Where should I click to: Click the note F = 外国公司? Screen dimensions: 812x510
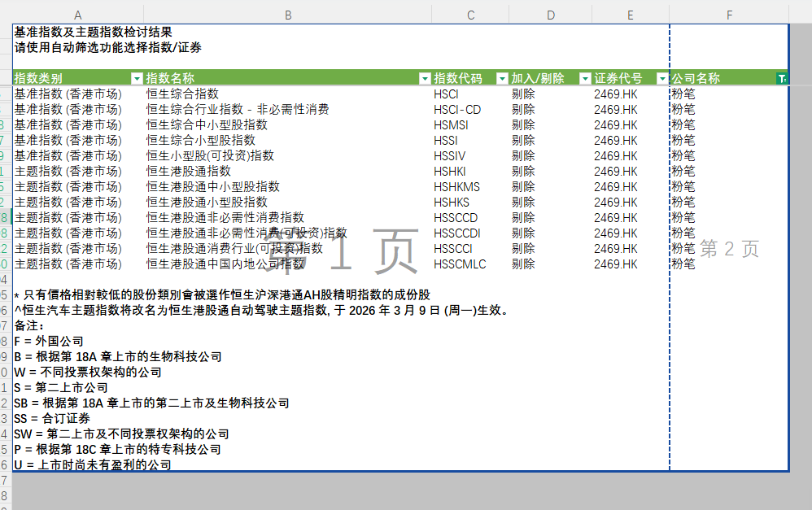[49, 342]
